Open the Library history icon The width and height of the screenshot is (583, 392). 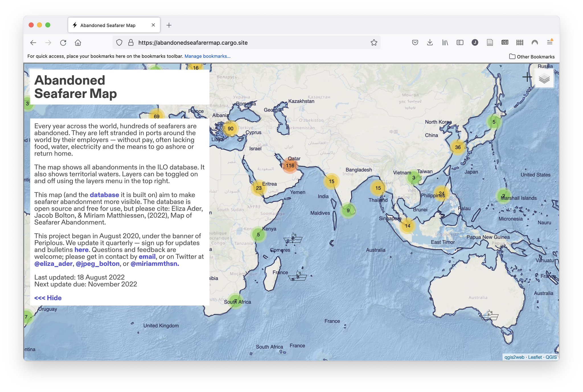click(x=445, y=43)
